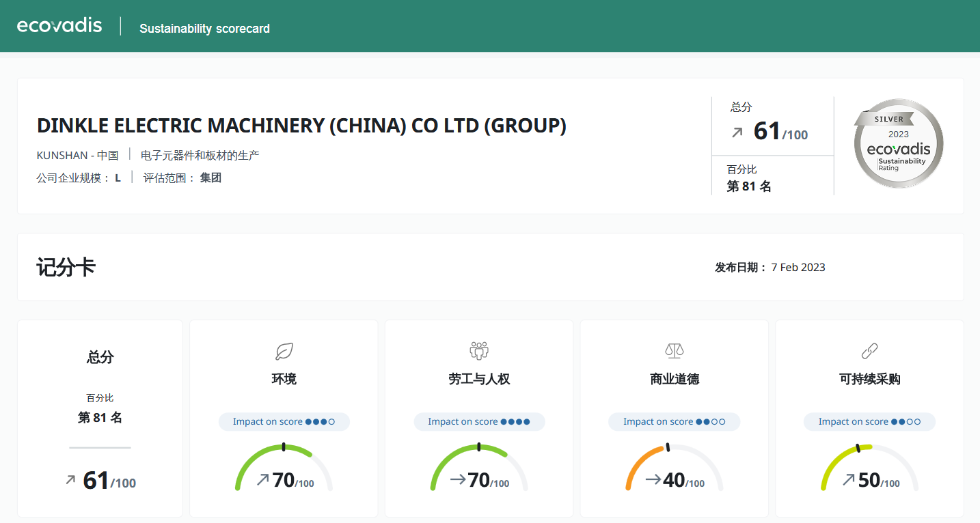Click the EcoVadis logo in header
The width and height of the screenshot is (980, 523).
59,26
